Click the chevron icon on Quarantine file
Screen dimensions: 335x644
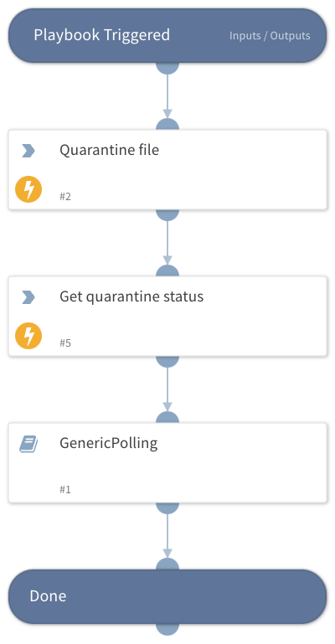(x=28, y=151)
